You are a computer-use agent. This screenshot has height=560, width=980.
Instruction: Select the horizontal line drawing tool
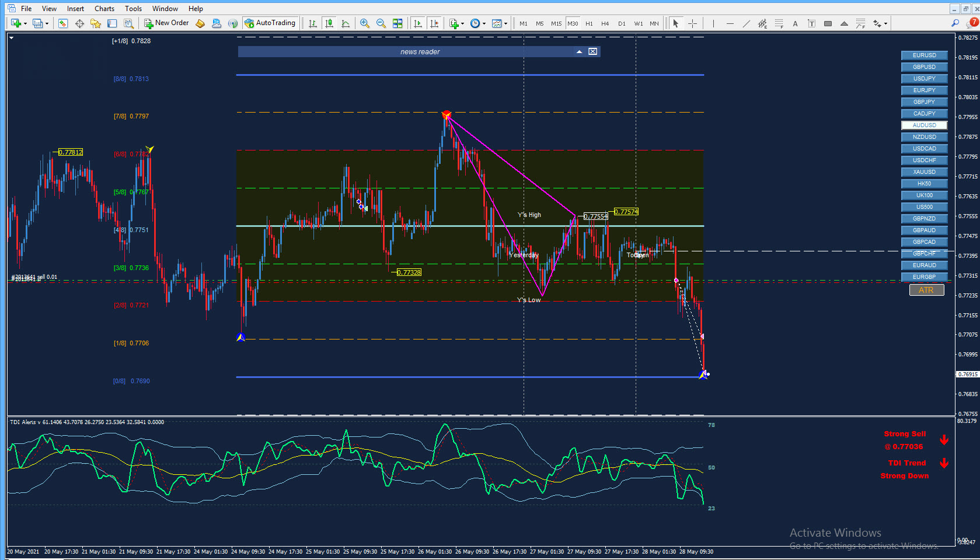[730, 23]
